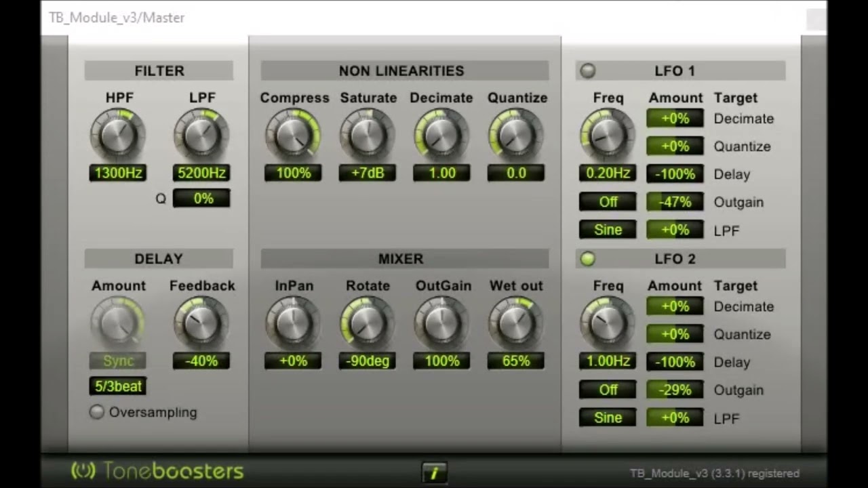The width and height of the screenshot is (868, 488).
Task: Click the LPF filter knob
Action: pos(201,135)
